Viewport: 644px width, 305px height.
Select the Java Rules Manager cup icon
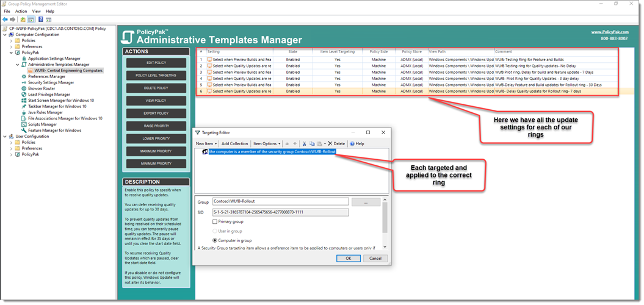pyautogui.click(x=24, y=112)
